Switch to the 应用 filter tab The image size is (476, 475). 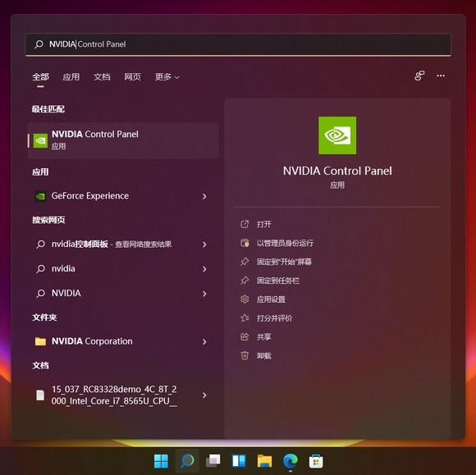click(x=71, y=77)
